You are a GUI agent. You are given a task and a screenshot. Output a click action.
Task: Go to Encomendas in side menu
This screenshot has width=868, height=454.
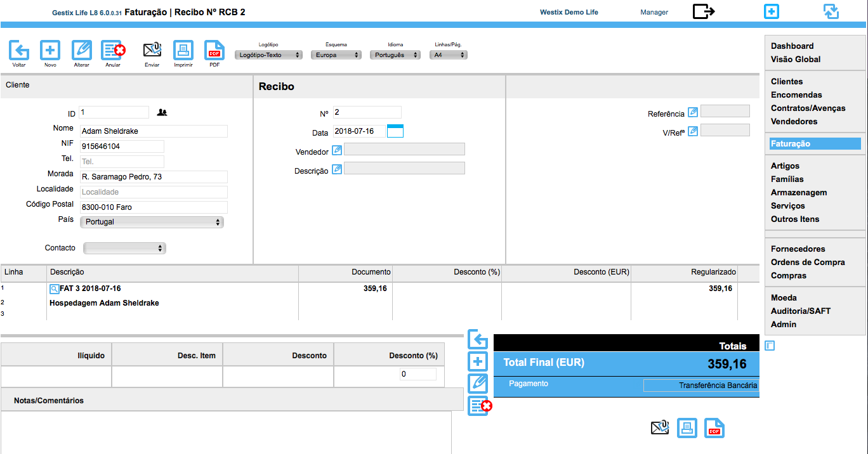click(796, 94)
